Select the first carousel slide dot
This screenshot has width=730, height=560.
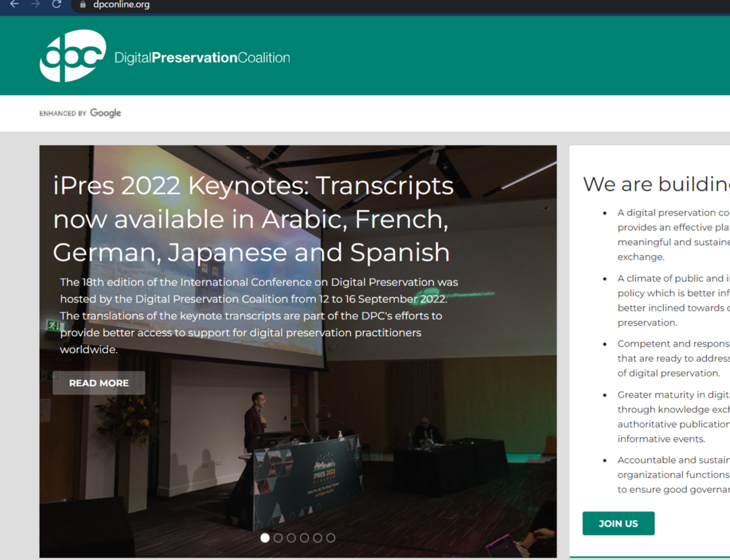click(x=265, y=538)
